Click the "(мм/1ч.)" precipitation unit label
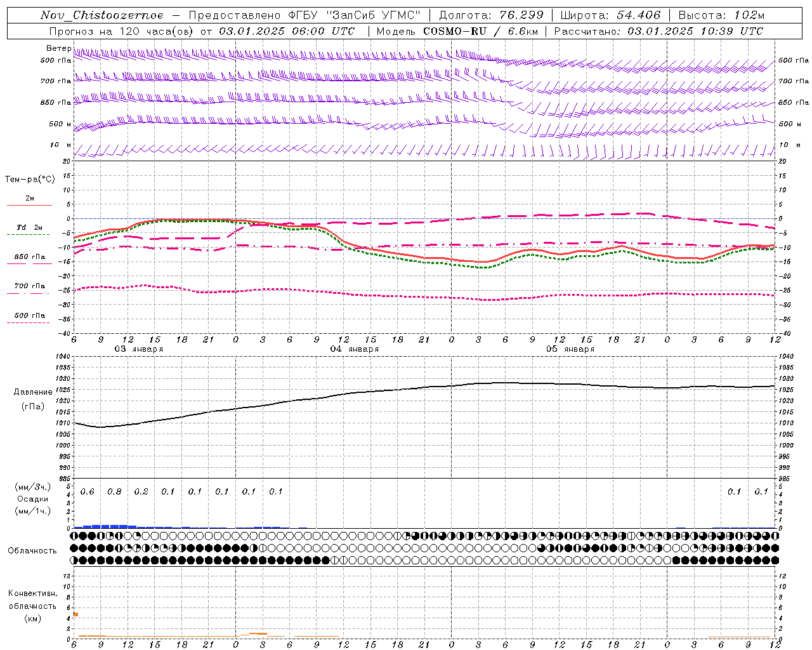Viewport: 812px width, 650px height. (x=33, y=510)
